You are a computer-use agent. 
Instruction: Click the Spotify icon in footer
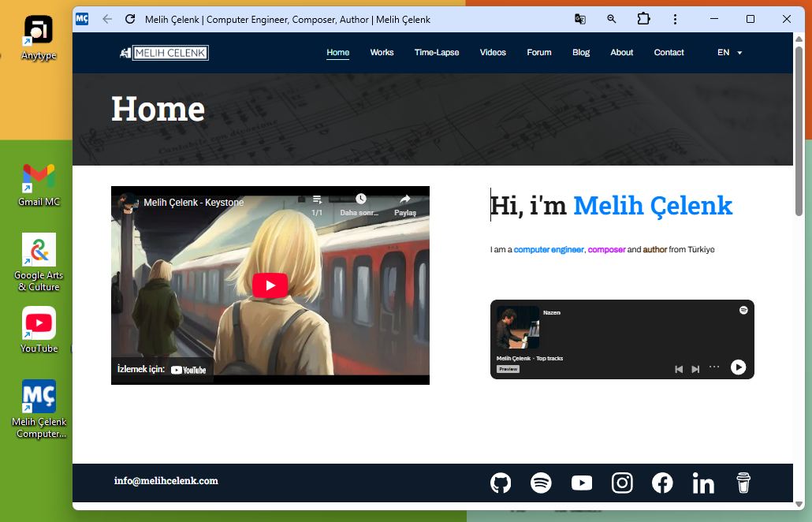point(541,483)
